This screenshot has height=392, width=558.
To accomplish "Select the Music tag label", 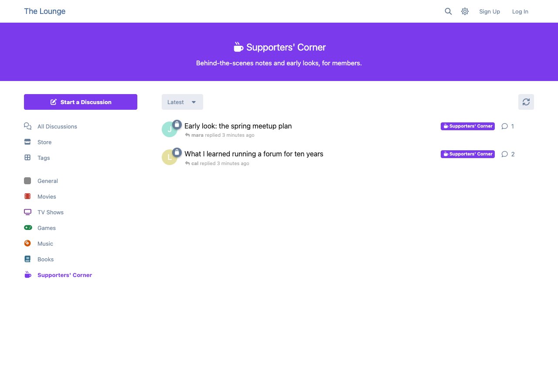I will point(45,243).
